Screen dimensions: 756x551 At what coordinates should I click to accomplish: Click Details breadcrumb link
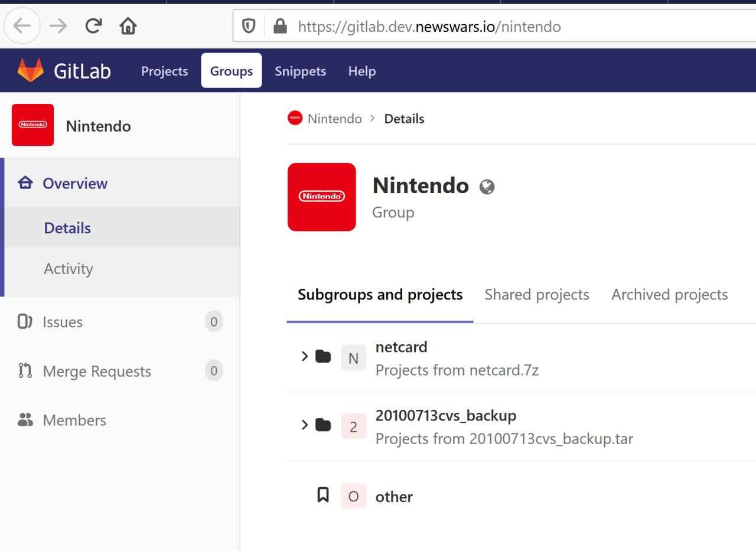click(404, 119)
